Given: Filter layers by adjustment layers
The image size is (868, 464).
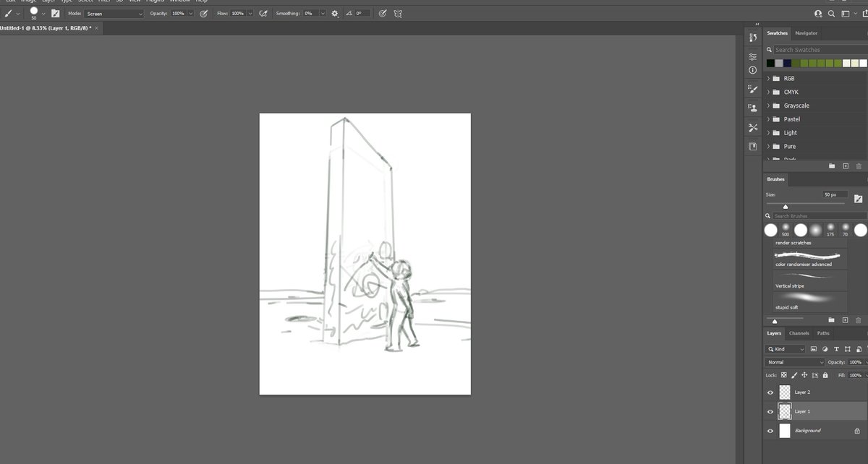Looking at the screenshot, I should pos(824,349).
